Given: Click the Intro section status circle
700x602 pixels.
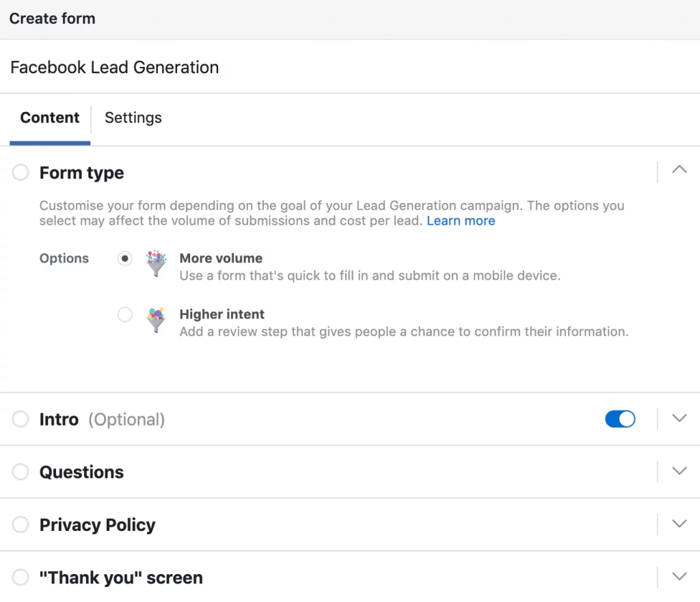Looking at the screenshot, I should pyautogui.click(x=21, y=419).
